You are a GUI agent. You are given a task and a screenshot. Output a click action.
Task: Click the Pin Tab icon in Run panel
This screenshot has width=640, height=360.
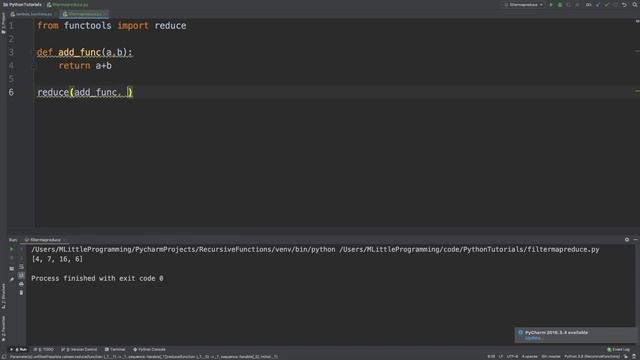tap(11, 279)
